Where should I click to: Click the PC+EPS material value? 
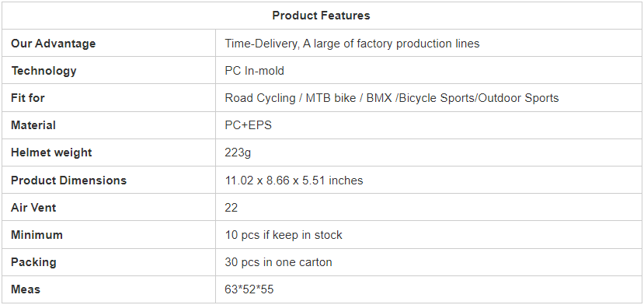tap(248, 125)
